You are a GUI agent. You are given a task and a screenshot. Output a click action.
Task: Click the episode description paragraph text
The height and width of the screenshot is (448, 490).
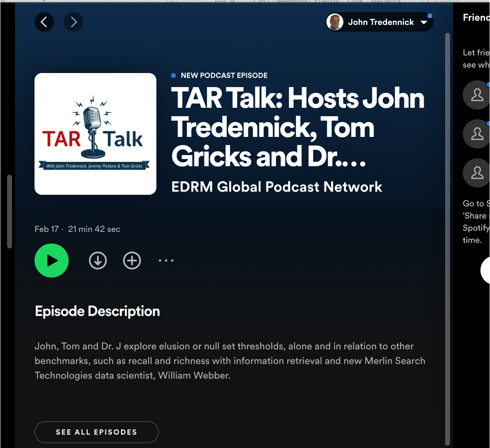click(230, 360)
